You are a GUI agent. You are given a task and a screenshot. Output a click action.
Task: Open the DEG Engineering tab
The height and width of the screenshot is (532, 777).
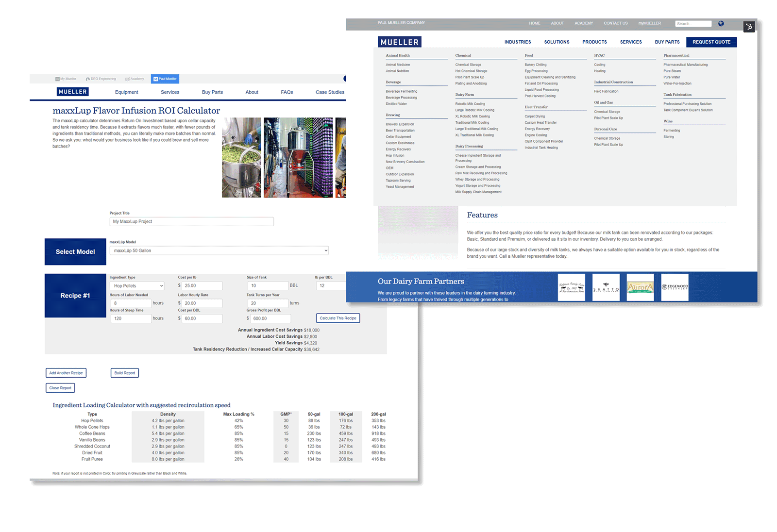[x=101, y=79]
